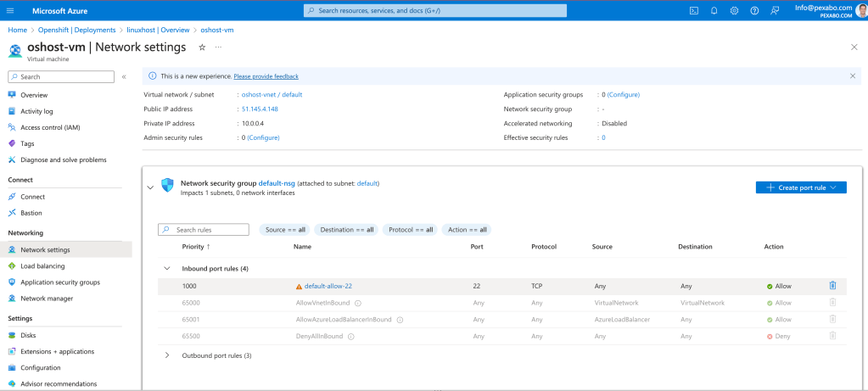Open the oshost-vm breadcrumb link
The width and height of the screenshot is (868, 391).
(217, 30)
